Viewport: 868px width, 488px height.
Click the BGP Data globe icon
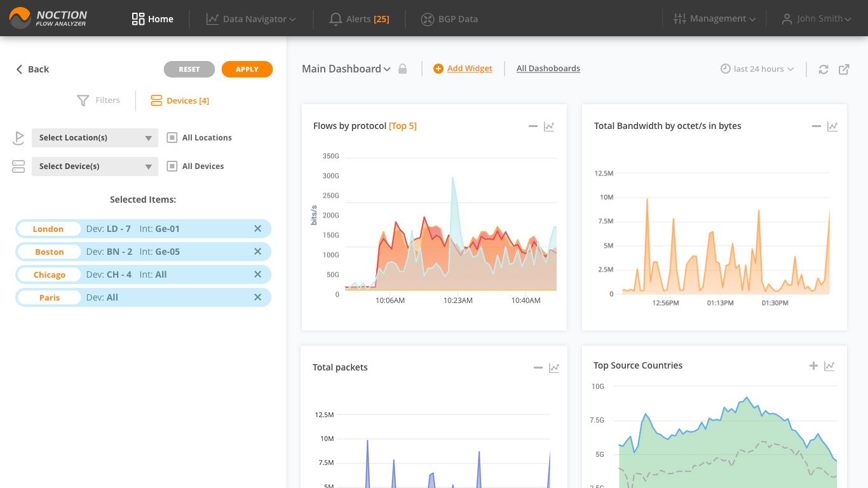tap(427, 19)
